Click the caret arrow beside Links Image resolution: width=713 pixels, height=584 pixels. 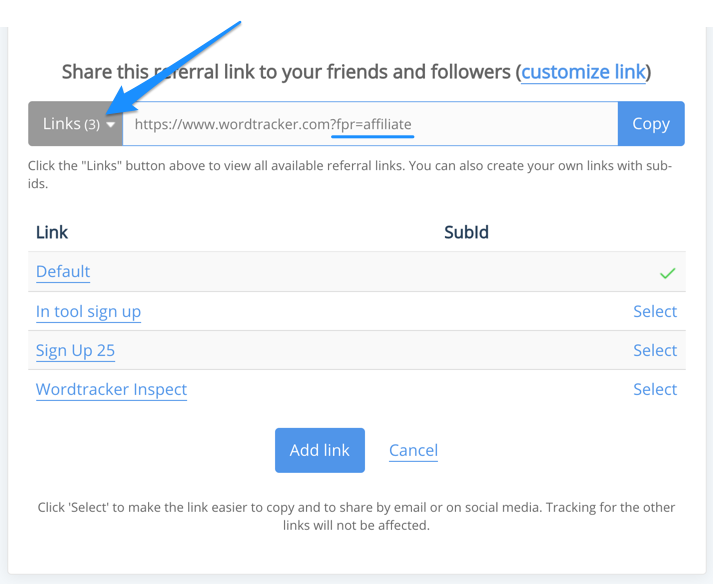pos(110,124)
